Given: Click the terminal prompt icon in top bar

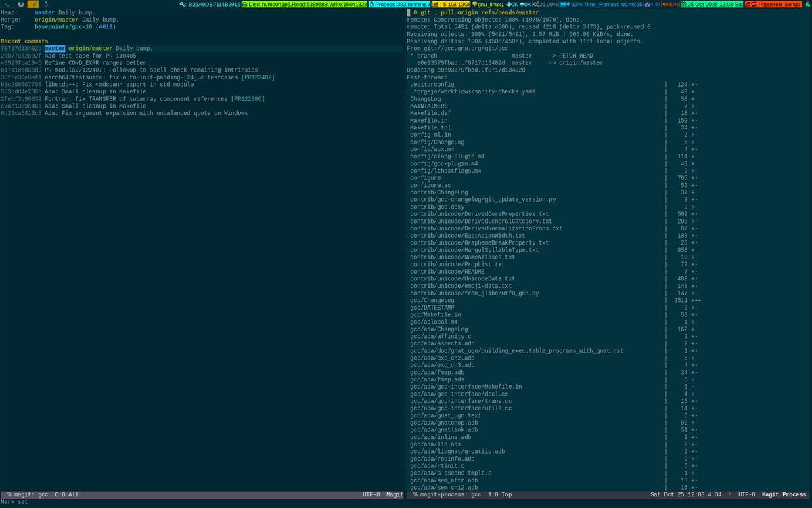Looking at the screenshot, I should [5, 4].
